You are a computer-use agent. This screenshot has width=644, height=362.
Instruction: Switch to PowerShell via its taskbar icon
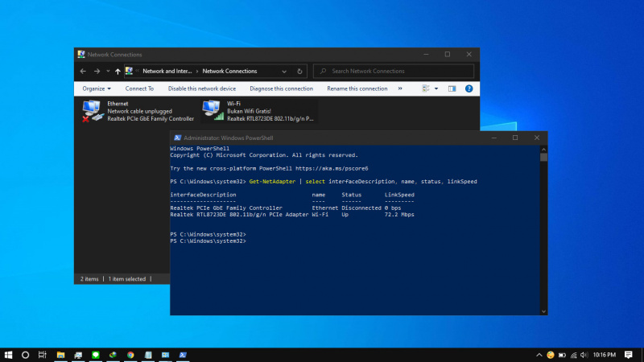(183, 355)
